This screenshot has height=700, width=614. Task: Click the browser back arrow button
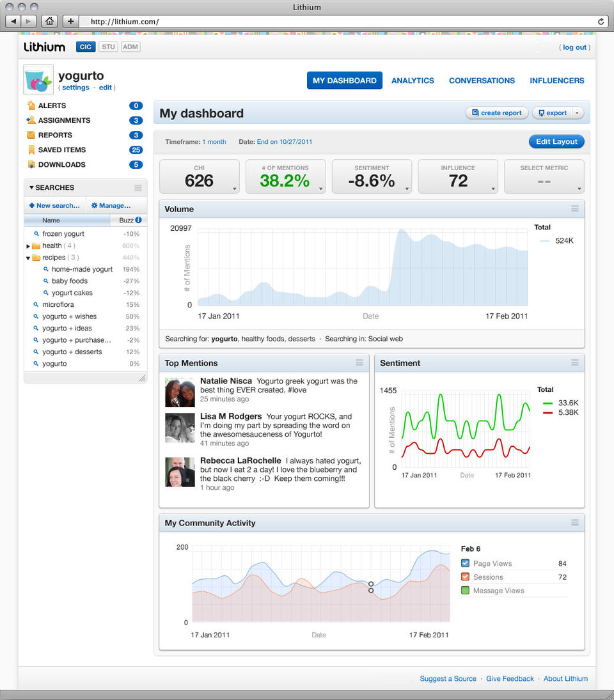(13, 21)
